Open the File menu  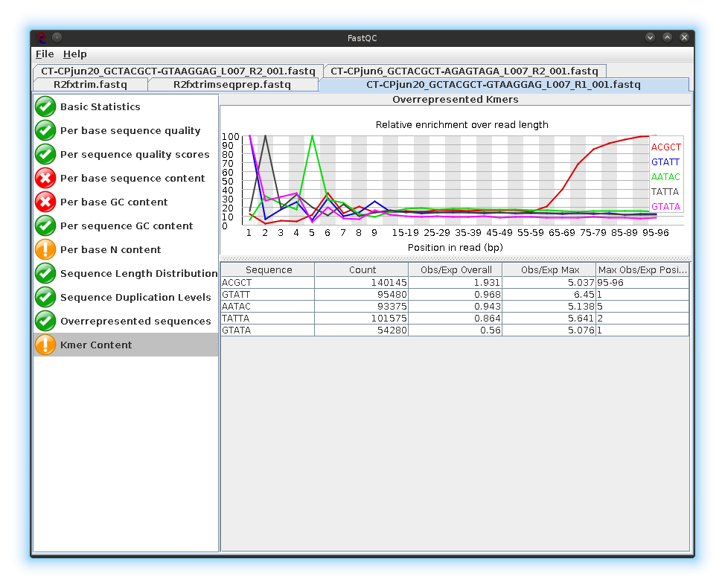point(45,54)
